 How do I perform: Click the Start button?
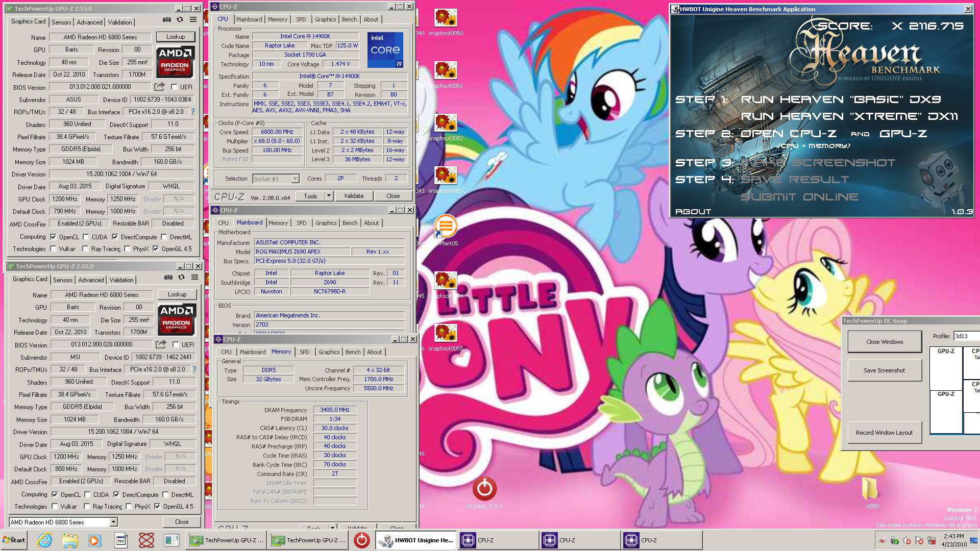[x=14, y=540]
